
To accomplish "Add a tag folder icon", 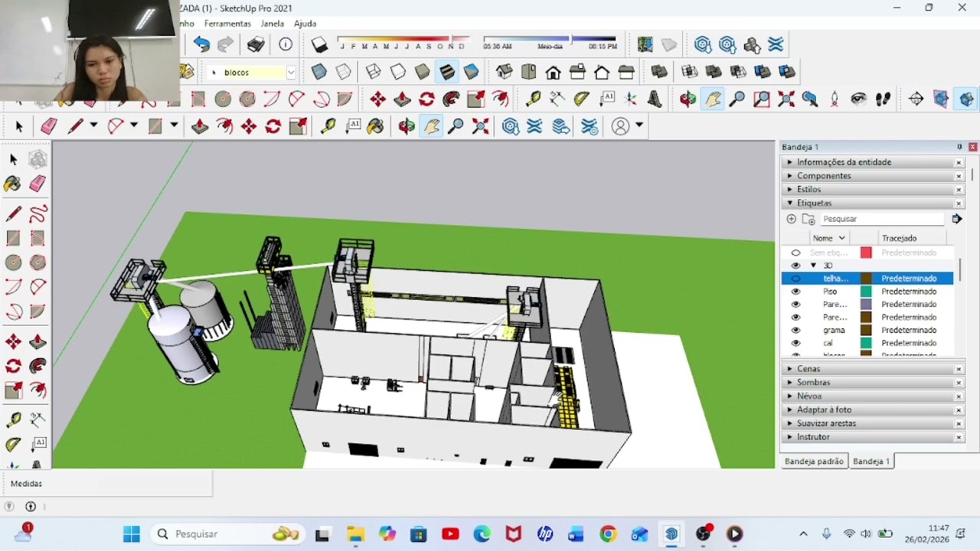I will [808, 219].
